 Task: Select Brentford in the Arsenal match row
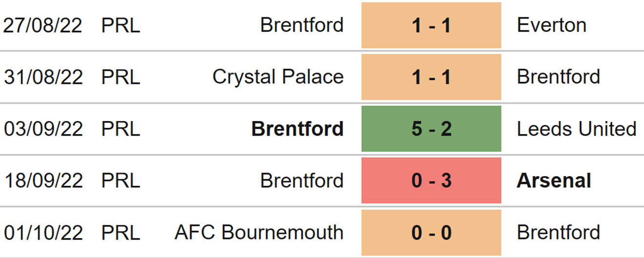pyautogui.click(x=302, y=180)
